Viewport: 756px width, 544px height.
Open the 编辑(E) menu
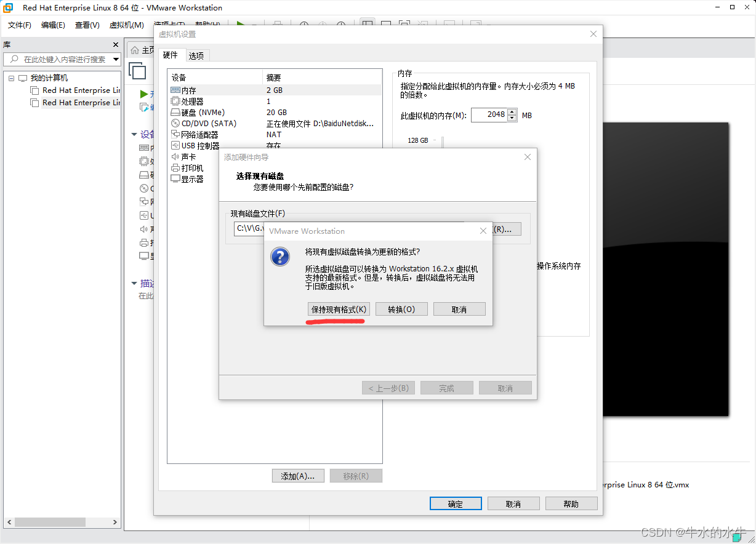53,25
